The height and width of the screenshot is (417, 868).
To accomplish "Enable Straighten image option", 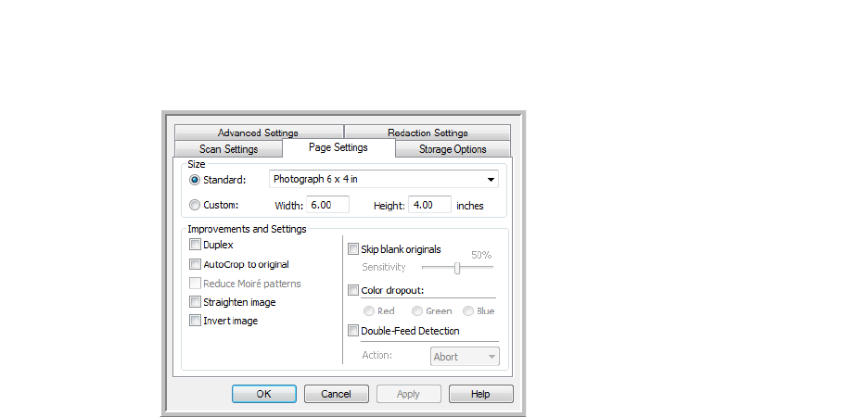I will [x=195, y=302].
